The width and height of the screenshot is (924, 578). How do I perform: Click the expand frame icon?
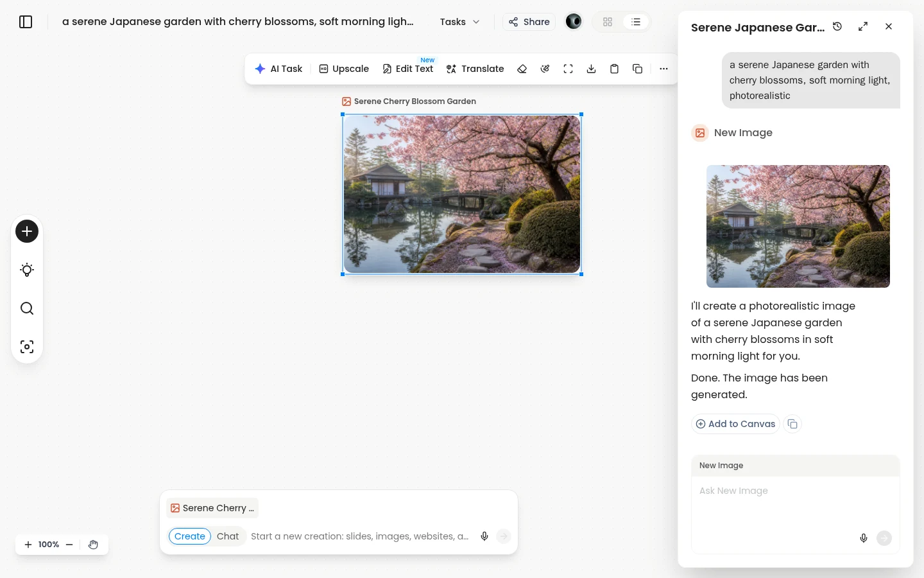(569, 69)
